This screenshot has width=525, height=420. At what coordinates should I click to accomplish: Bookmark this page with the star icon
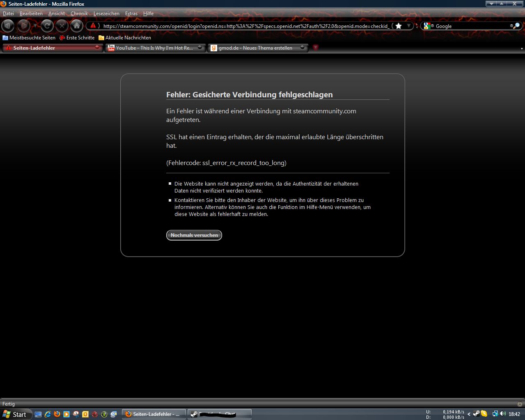tap(398, 26)
